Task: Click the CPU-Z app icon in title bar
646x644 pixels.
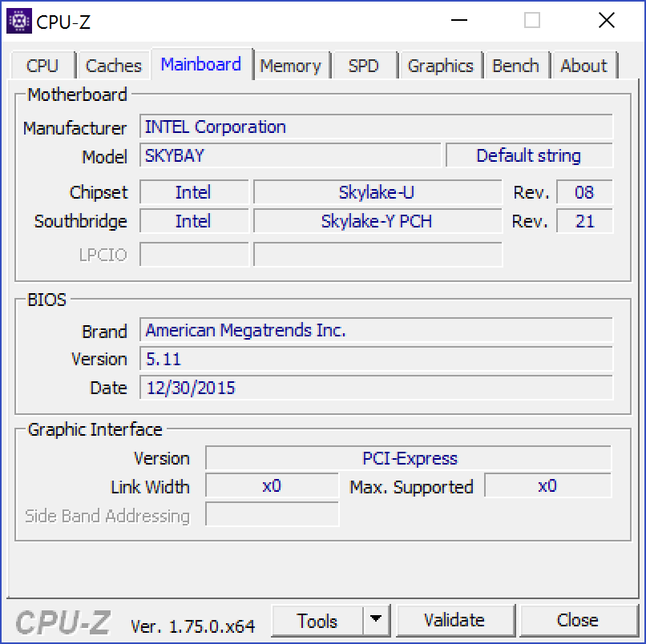Action: 19,21
